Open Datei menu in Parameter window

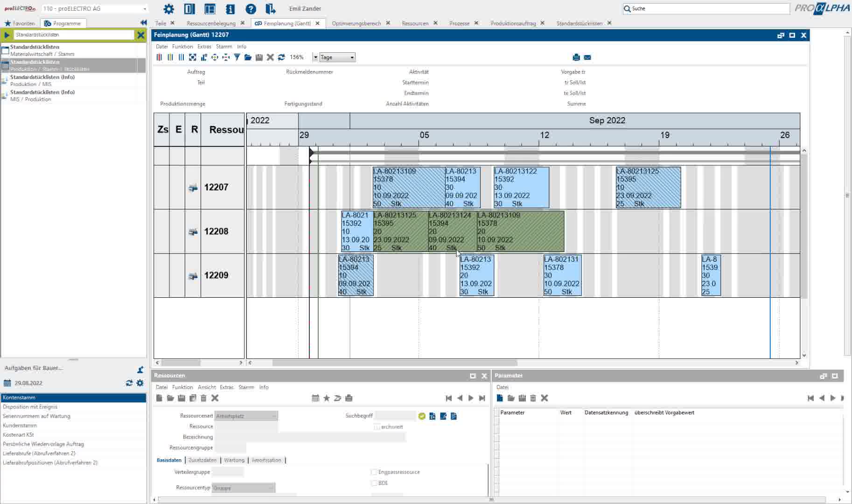point(503,387)
